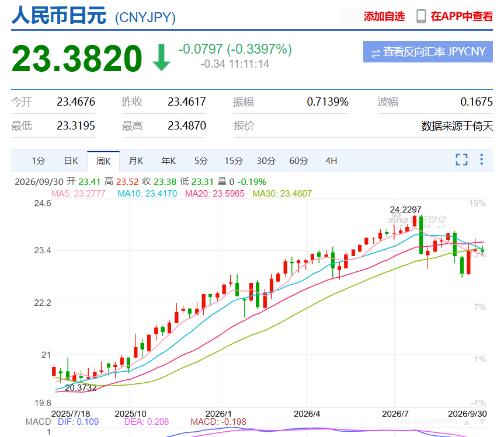504x437 pixels.
Task: Click the 人民币日元 page title
Action: 59,16
